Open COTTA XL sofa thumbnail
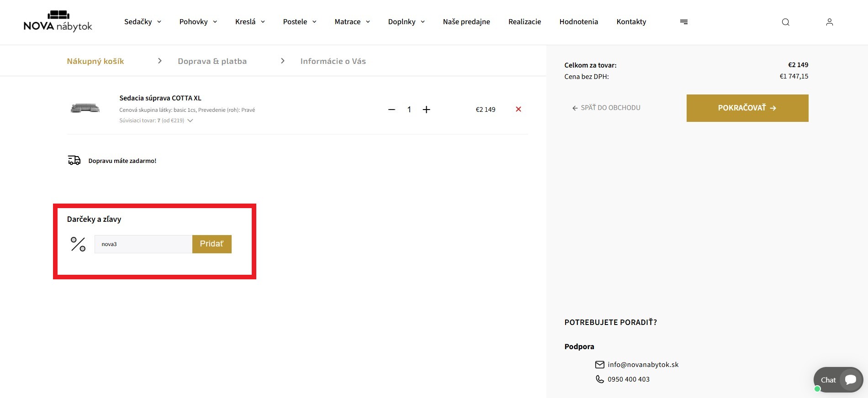Image resolution: width=868 pixels, height=398 pixels. coord(85,108)
